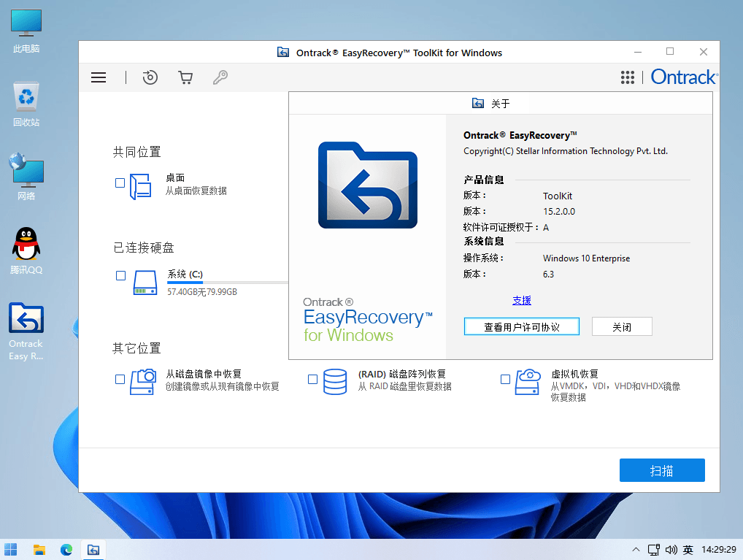Click the activation key icon
Screen dimensions: 743x560
click(x=220, y=77)
